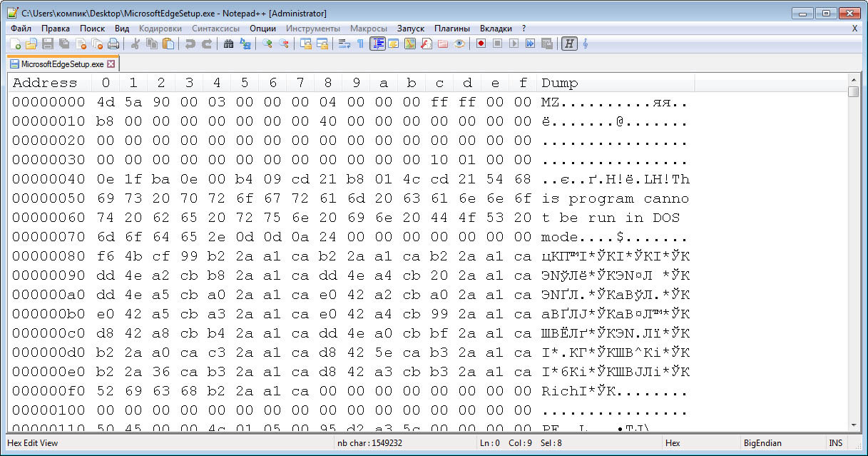This screenshot has width=868, height=456.
Task: Open the Запуск menu
Action: click(411, 29)
